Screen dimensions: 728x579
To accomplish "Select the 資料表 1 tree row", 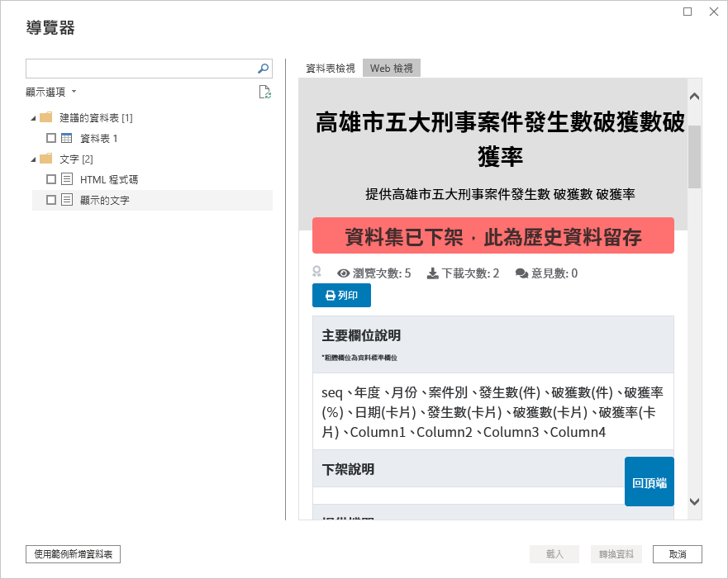I will [152, 138].
